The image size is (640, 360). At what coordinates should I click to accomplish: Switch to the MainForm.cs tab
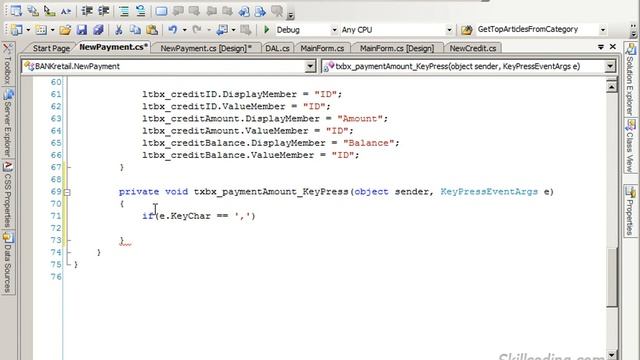point(322,48)
